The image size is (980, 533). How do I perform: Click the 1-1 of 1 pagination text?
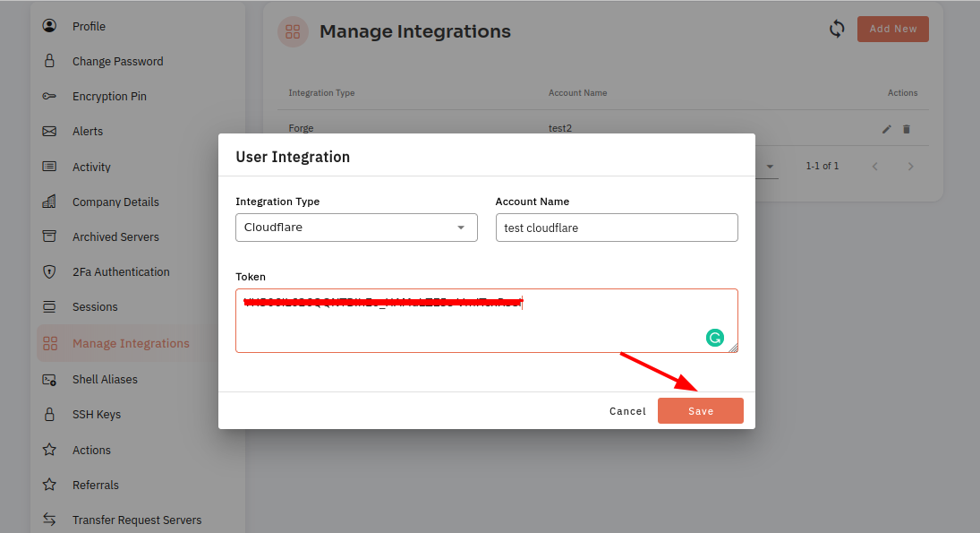click(x=822, y=166)
